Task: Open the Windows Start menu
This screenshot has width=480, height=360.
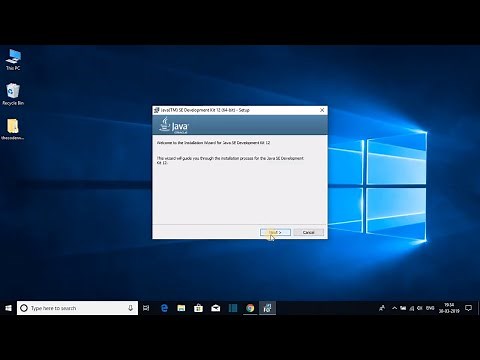Action: click(x=8, y=308)
